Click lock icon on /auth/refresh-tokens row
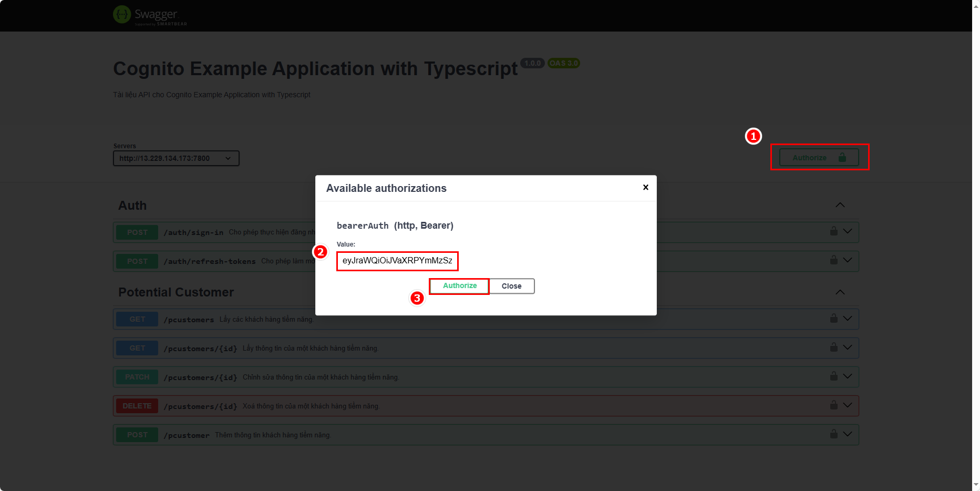The image size is (980, 491). pyautogui.click(x=833, y=260)
